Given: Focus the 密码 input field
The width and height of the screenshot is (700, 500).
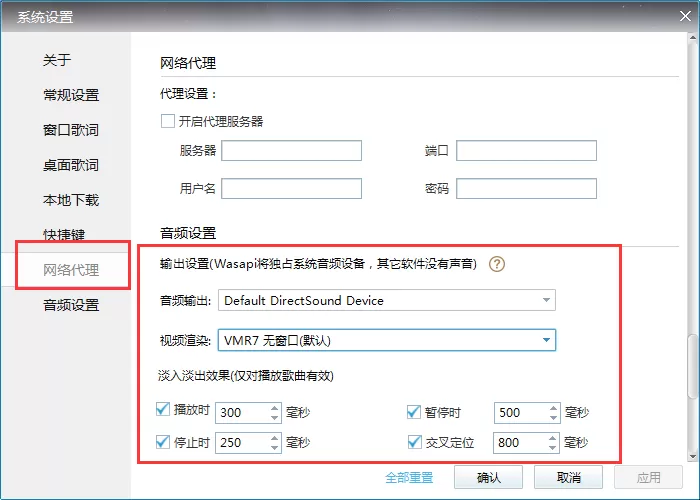Looking at the screenshot, I should [x=526, y=188].
